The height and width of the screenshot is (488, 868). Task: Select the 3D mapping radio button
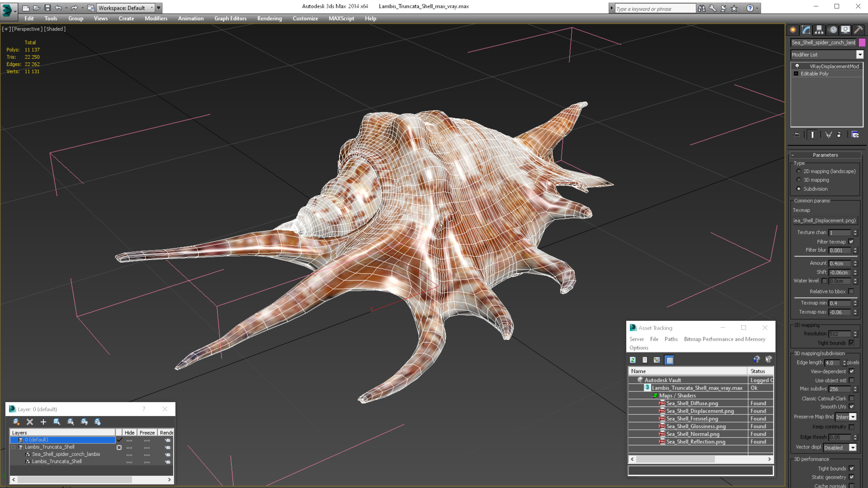[799, 180]
